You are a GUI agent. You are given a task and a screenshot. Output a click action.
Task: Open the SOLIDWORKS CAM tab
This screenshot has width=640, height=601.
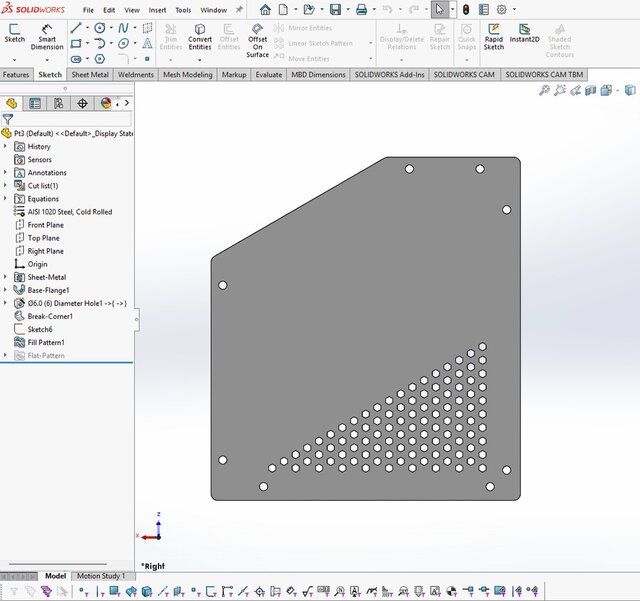pos(464,75)
